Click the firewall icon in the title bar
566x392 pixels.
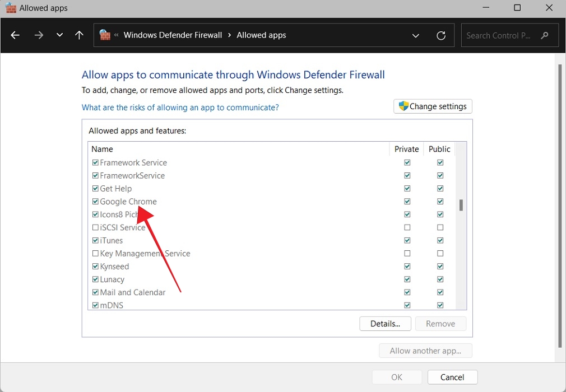click(x=11, y=8)
